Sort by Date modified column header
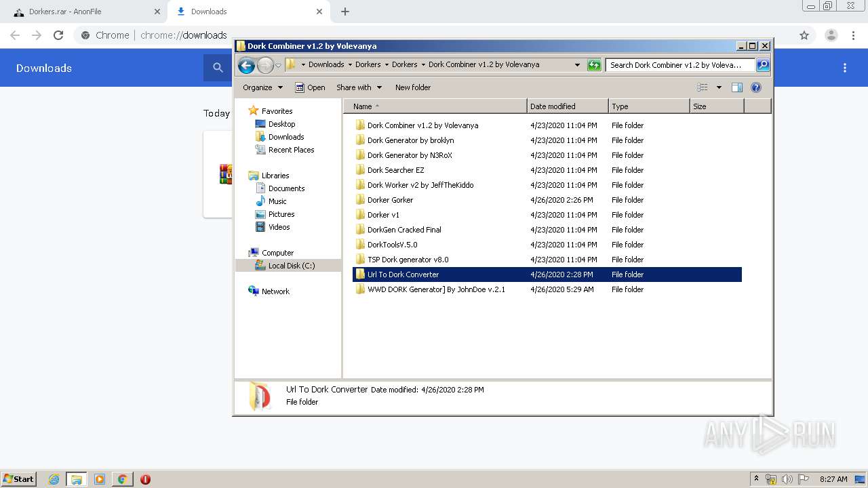The image size is (868, 488). pos(568,106)
